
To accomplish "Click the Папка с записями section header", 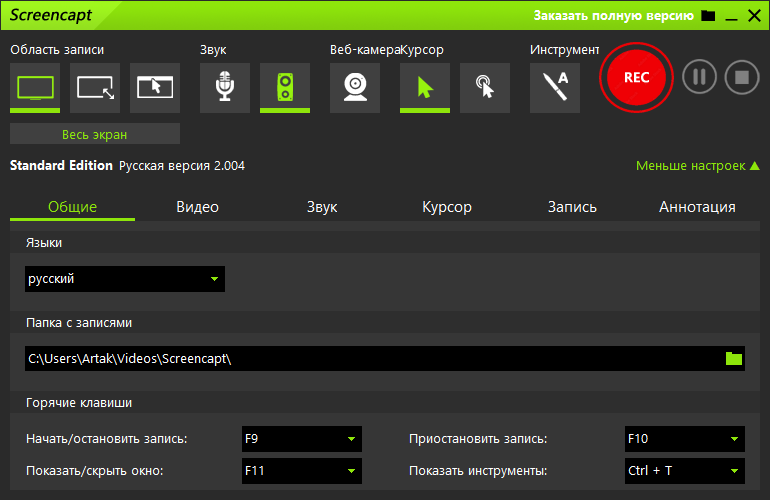I will coord(79,323).
